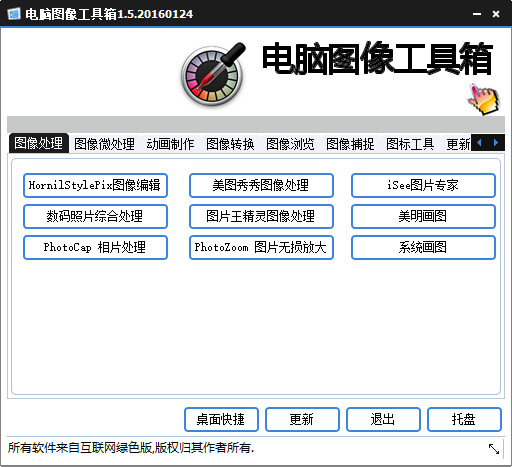
Task: Click the resize grip arrow icon
Action: pos(494,449)
